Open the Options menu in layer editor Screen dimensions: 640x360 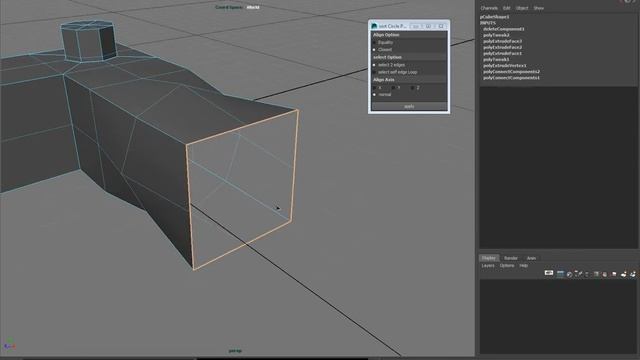pos(507,266)
